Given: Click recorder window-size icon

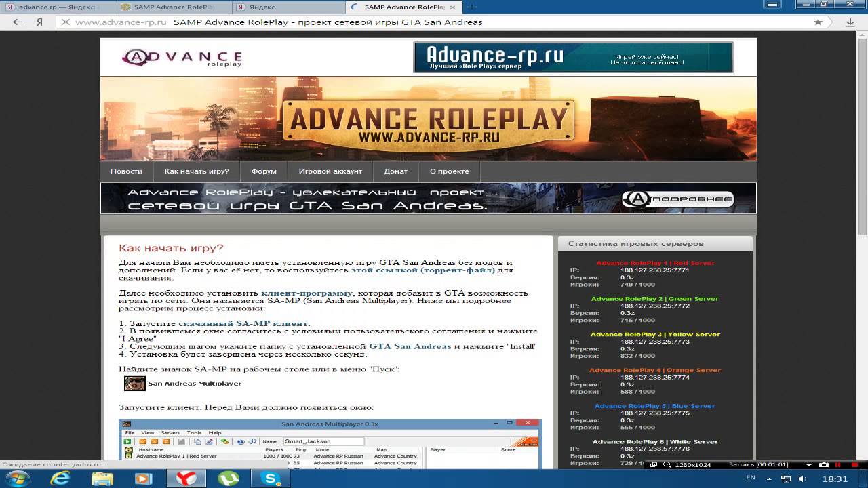Looking at the screenshot, I should pos(654,465).
